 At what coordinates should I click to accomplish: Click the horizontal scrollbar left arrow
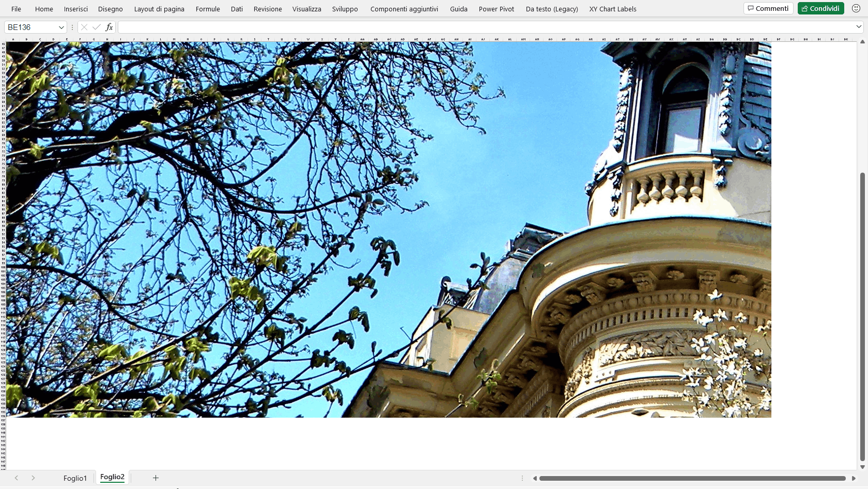pos(535,478)
